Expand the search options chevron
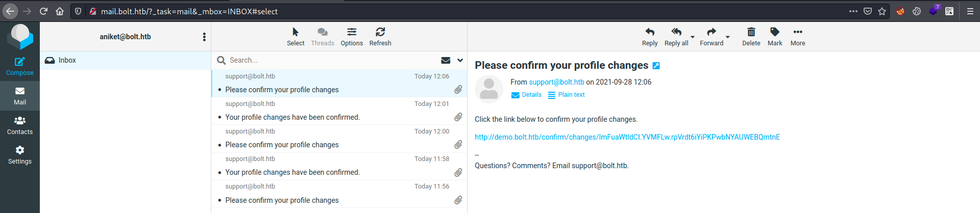 coord(460,60)
